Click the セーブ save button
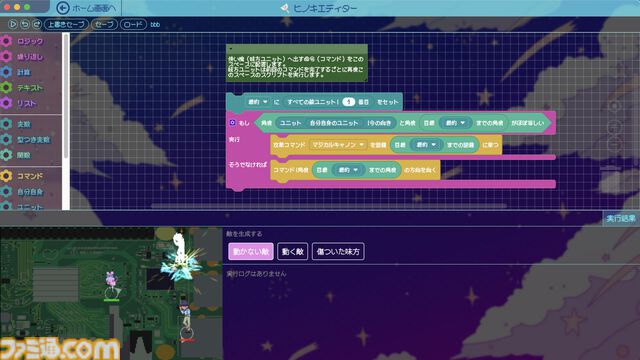 pos(104,24)
